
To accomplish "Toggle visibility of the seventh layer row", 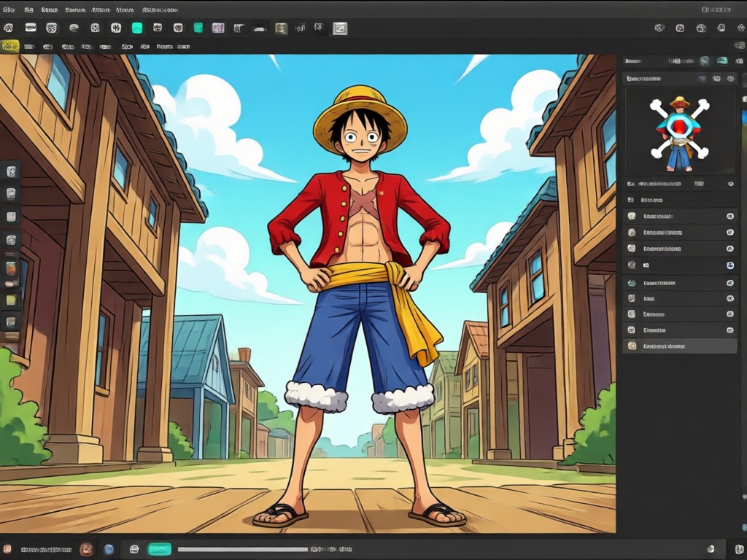I will click(729, 314).
